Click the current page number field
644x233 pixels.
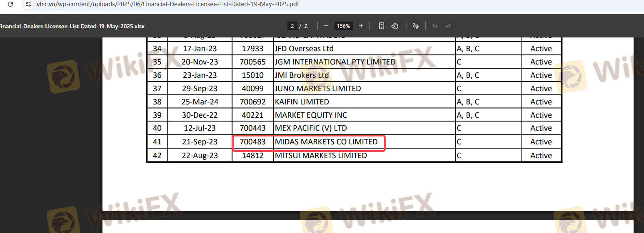[292, 26]
